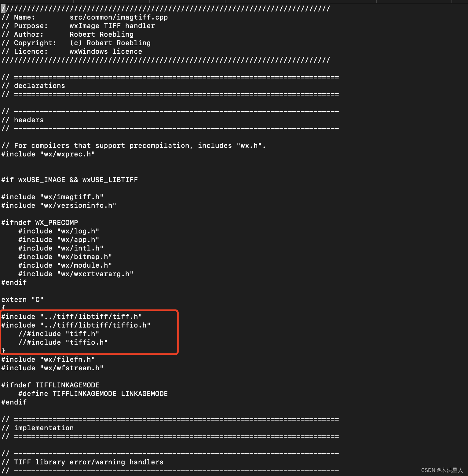This screenshot has width=468, height=476.
Task: Click the comment starting 'For compilers that support precompilation'
Action: tap(133, 146)
